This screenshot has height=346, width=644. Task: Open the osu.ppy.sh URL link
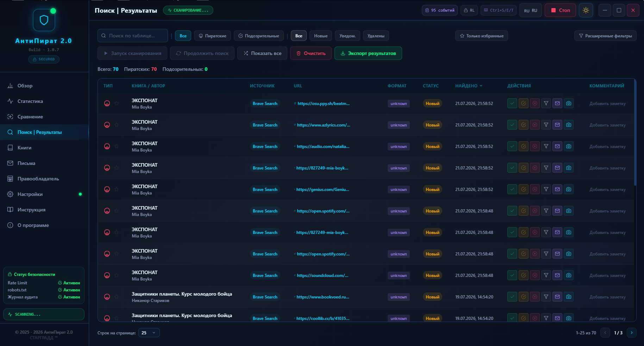(323, 104)
